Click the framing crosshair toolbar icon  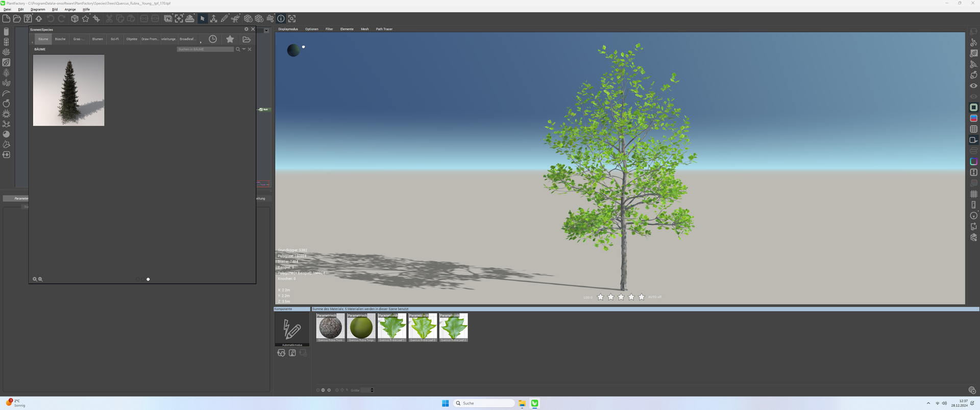(x=179, y=18)
